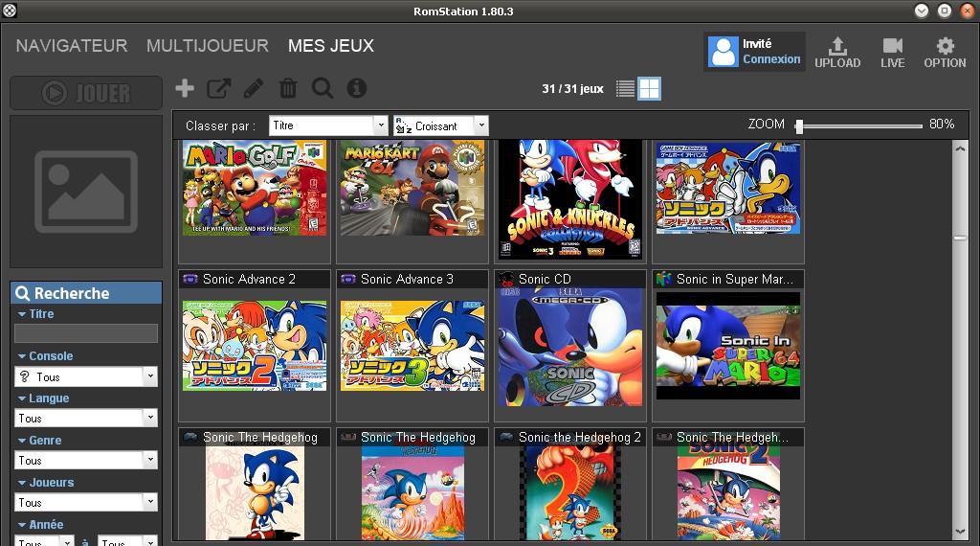980x546 pixels.
Task: Click the Connexion link
Action: 771,59
